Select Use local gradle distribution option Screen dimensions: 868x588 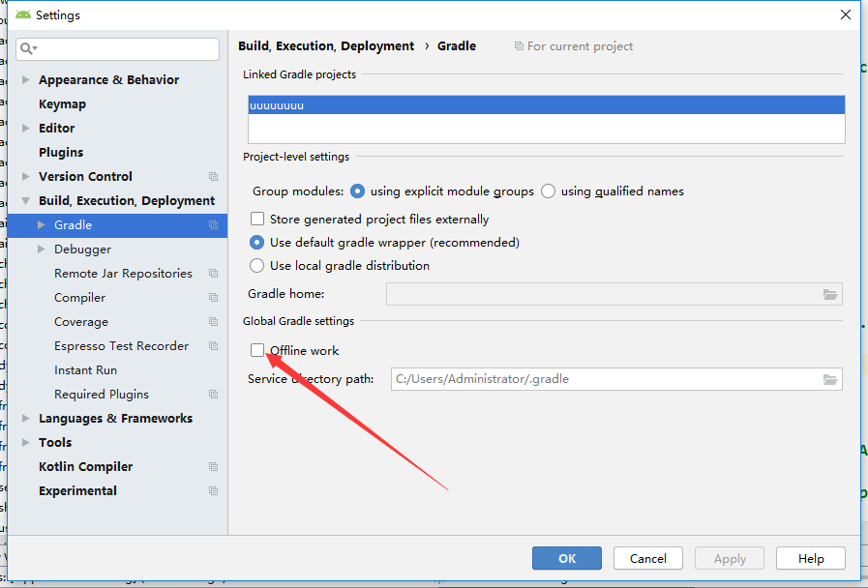coord(256,266)
